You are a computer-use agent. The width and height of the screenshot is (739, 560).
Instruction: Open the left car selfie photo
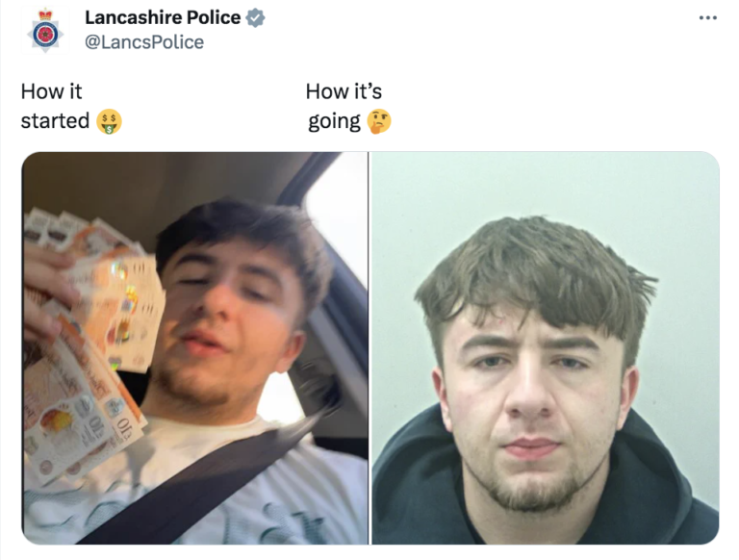pyautogui.click(x=195, y=348)
